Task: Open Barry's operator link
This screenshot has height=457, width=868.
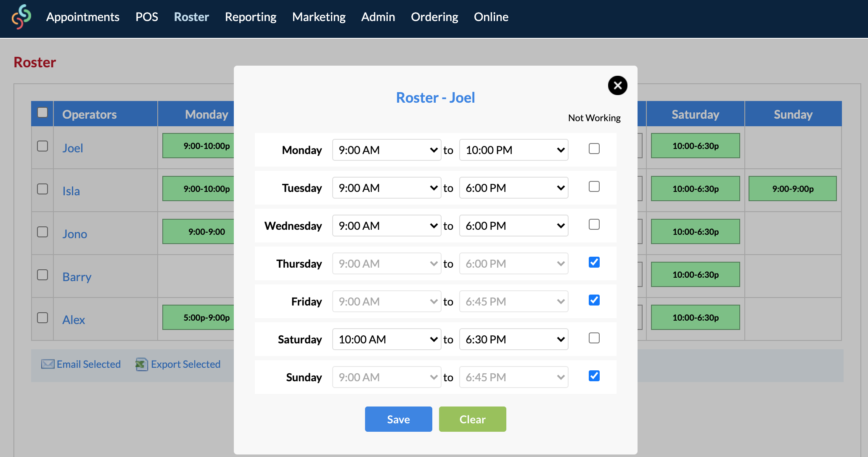Action: [77, 277]
